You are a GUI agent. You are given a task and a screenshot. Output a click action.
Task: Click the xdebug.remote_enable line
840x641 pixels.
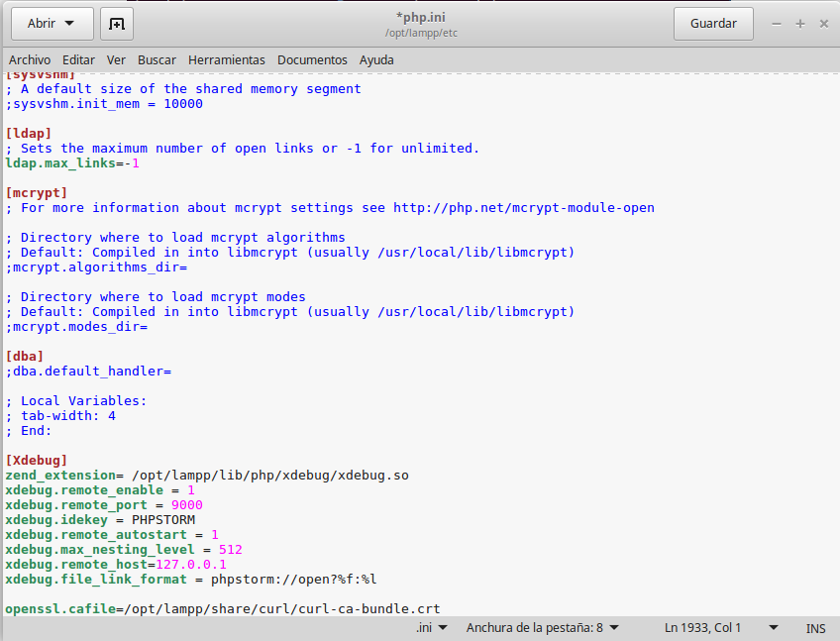(100, 490)
